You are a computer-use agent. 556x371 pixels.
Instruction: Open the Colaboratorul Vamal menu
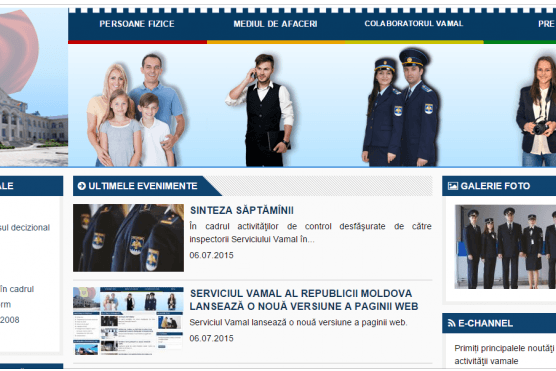click(414, 23)
